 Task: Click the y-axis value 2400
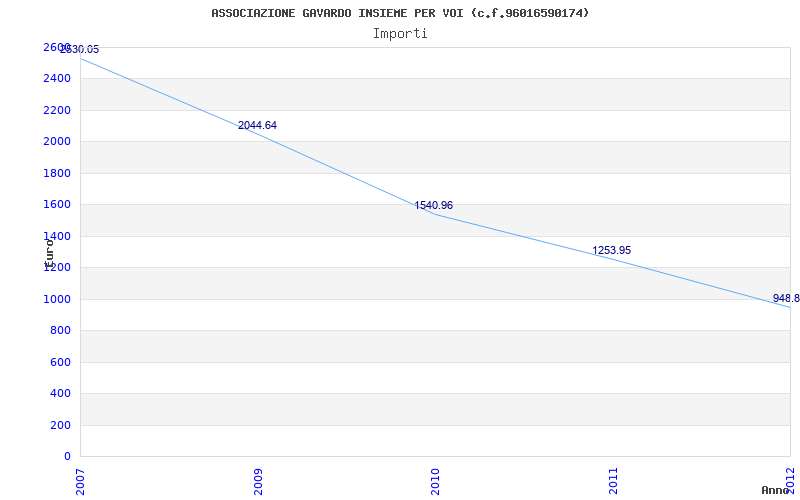point(57,79)
